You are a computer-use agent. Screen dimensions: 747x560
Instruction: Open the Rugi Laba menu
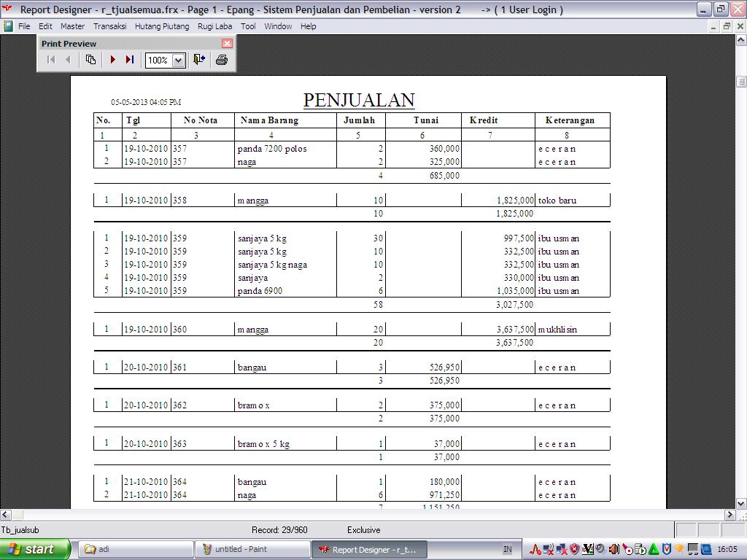(x=214, y=26)
